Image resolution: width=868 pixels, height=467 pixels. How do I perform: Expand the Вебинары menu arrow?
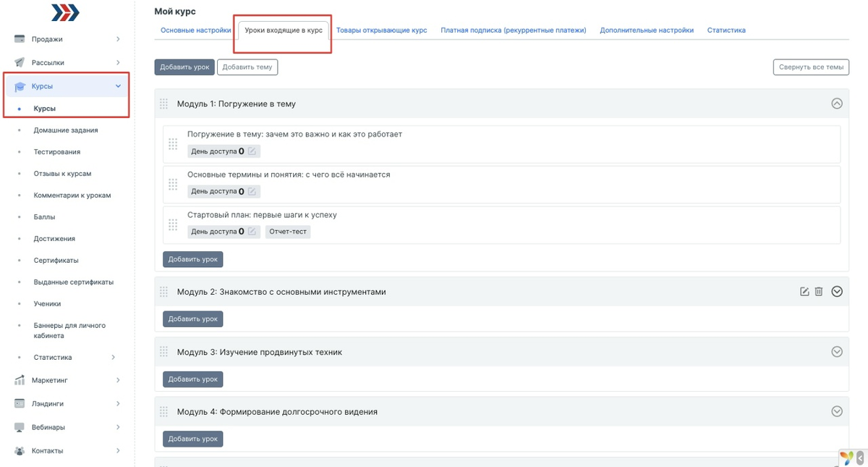click(118, 427)
